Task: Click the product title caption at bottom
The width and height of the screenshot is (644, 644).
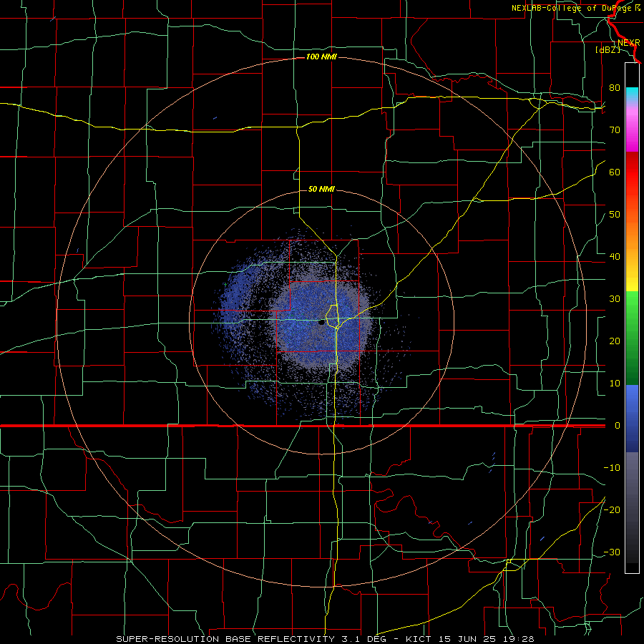Action: pos(326,639)
